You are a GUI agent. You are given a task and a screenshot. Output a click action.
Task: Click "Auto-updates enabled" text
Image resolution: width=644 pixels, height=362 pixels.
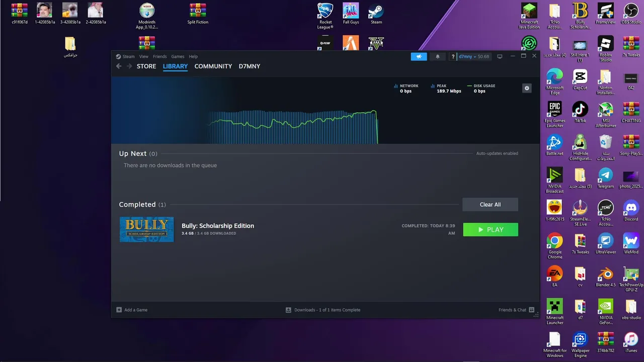click(x=497, y=153)
